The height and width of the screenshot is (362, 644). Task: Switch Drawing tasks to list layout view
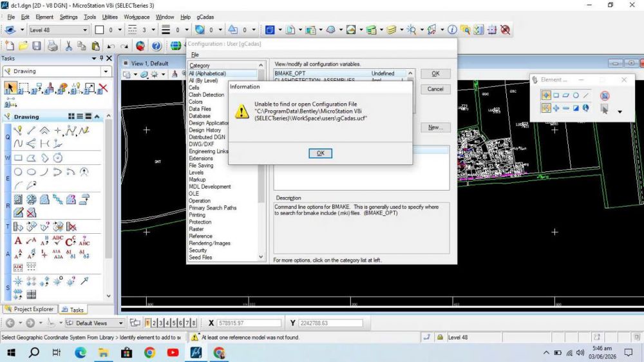[x=80, y=117]
